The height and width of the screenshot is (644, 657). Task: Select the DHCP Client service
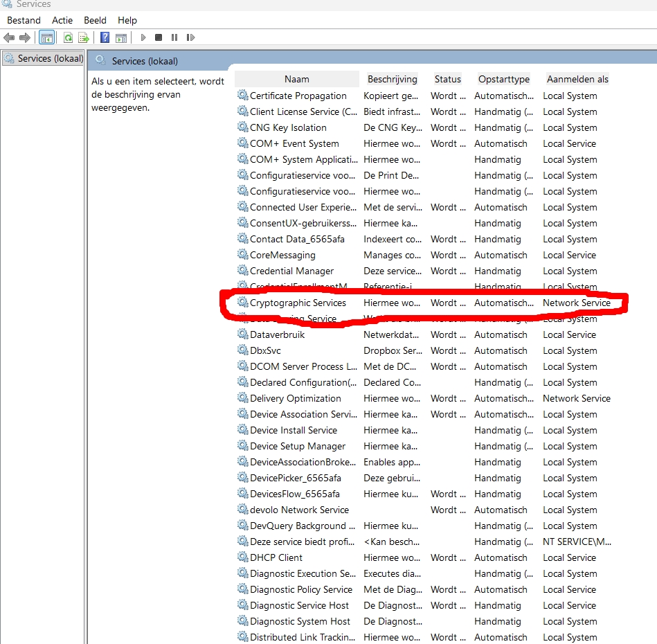[276, 557]
